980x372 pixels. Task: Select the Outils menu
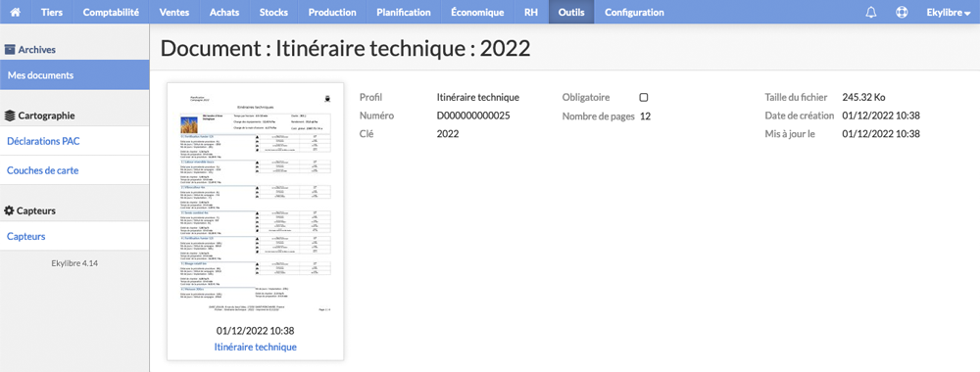tap(571, 12)
